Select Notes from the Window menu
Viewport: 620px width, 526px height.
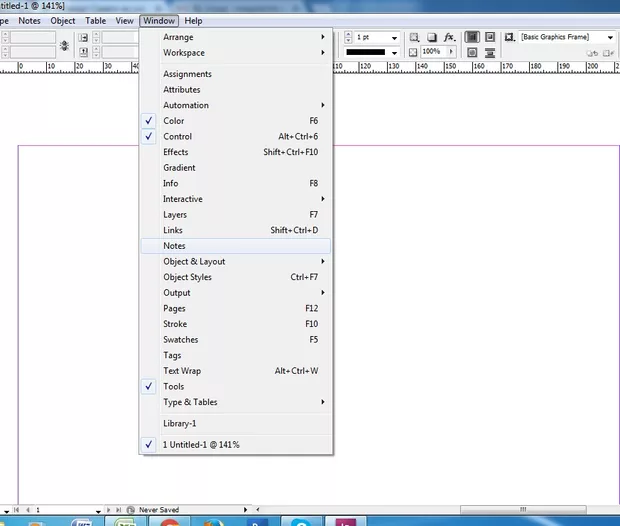pos(174,246)
